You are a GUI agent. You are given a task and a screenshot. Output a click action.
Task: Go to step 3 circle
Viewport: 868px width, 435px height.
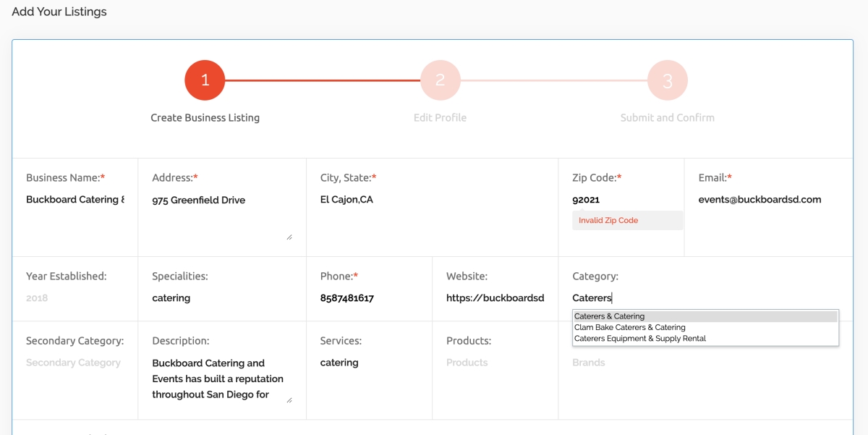point(667,80)
